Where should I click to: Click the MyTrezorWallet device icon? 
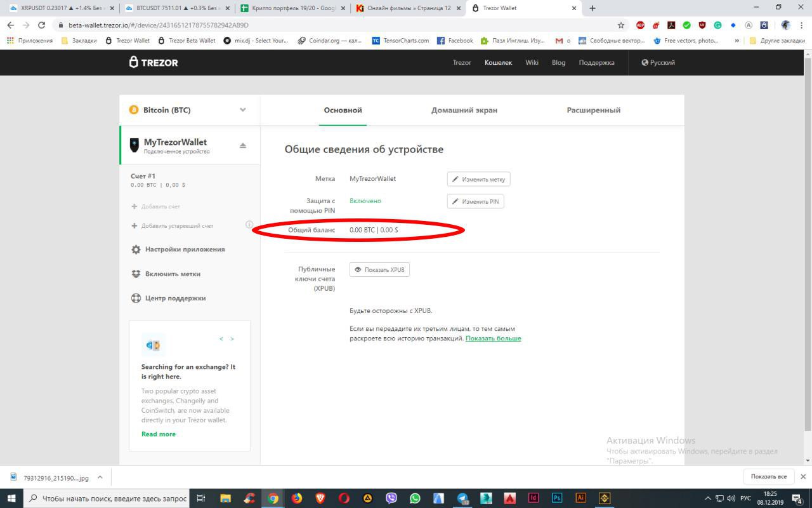pos(134,145)
